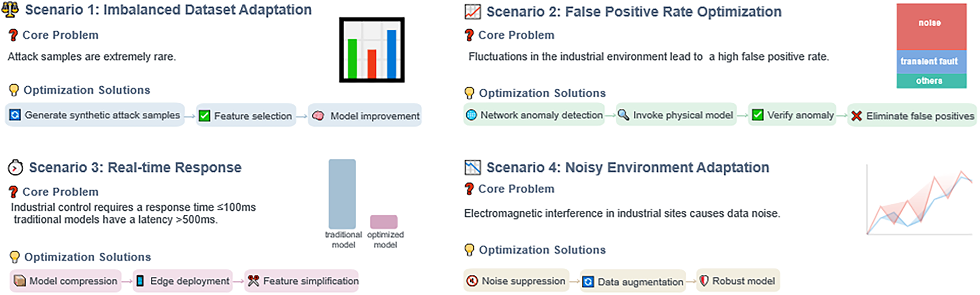
Task: Click the green checkmark beside Verify anomaly
Action: click(757, 115)
